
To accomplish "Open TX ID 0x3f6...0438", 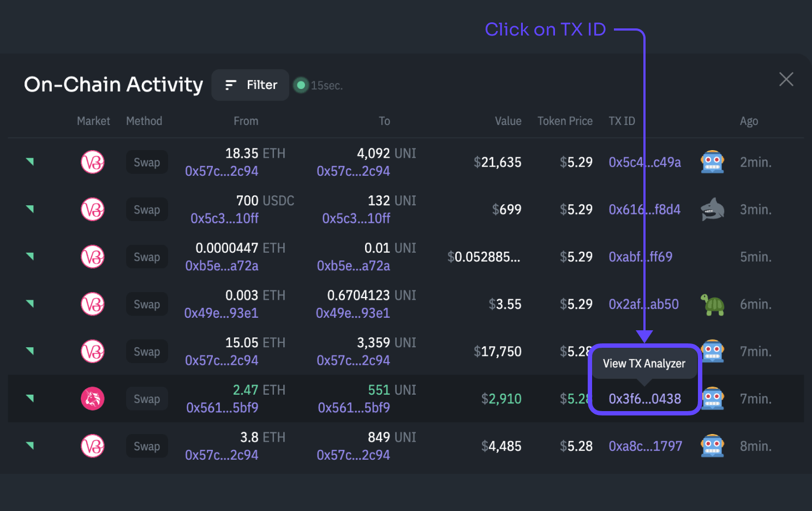I will 644,399.
